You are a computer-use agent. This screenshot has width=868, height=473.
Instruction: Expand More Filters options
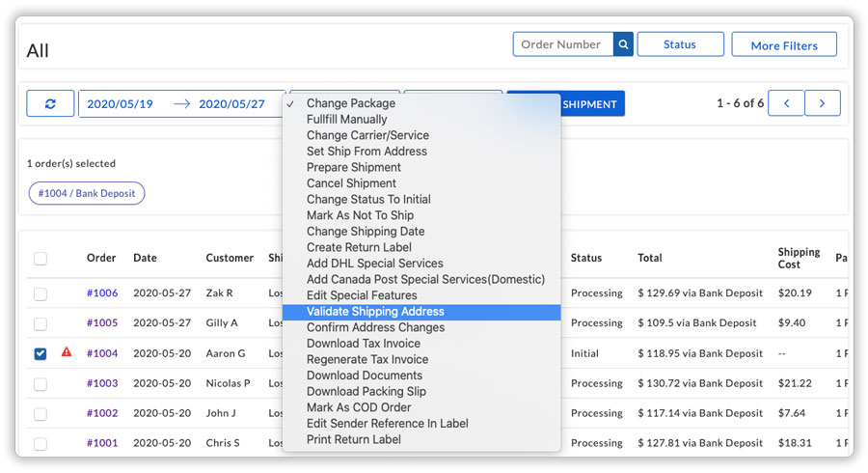tap(783, 44)
